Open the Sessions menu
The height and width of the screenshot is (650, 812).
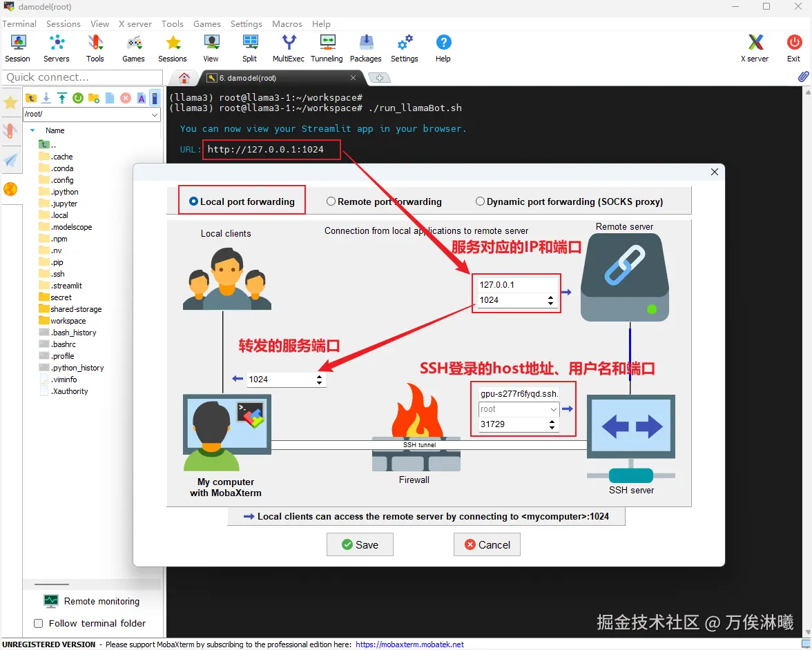click(64, 23)
